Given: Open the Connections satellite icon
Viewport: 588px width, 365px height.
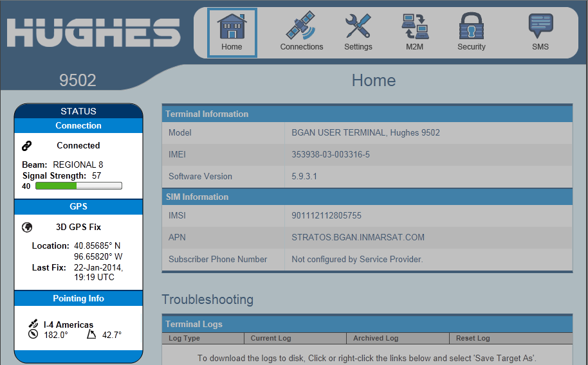Looking at the screenshot, I should (x=301, y=26).
